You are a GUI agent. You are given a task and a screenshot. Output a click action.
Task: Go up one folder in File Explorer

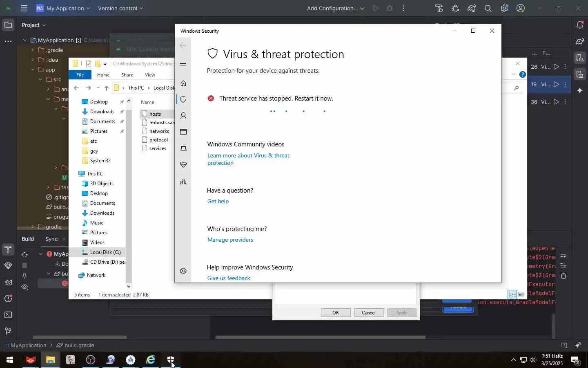pos(107,88)
